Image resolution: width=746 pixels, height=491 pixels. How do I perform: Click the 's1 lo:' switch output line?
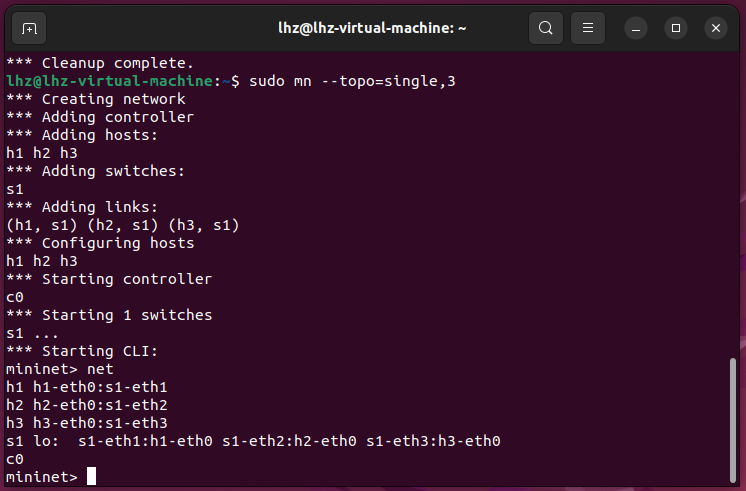pyautogui.click(x=253, y=441)
